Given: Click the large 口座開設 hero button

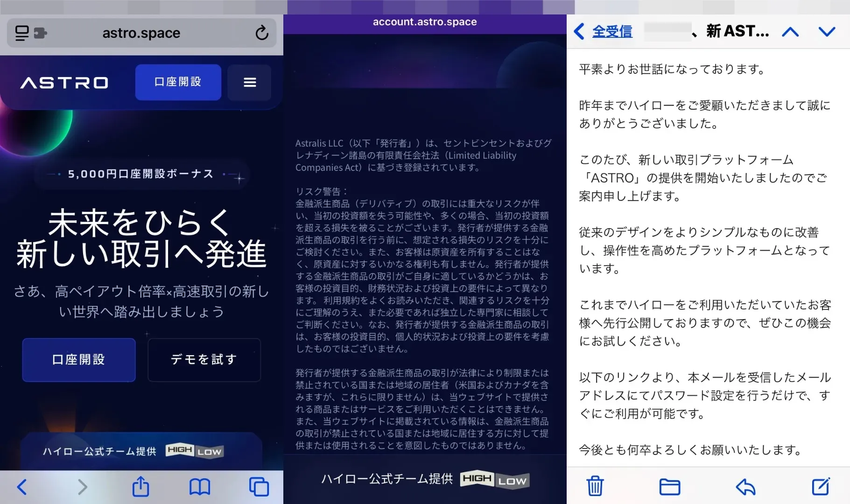Looking at the screenshot, I should [79, 360].
